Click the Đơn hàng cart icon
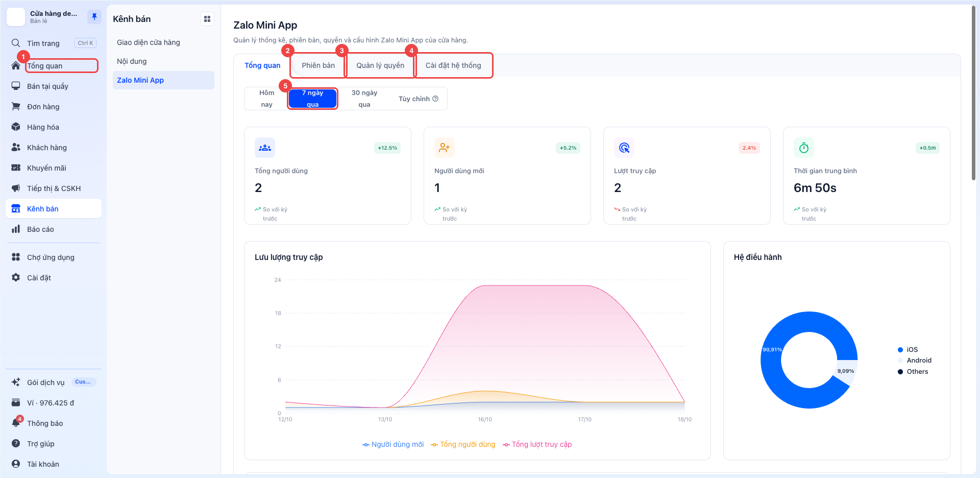Screen dimensions: 980x478 click(x=16, y=106)
